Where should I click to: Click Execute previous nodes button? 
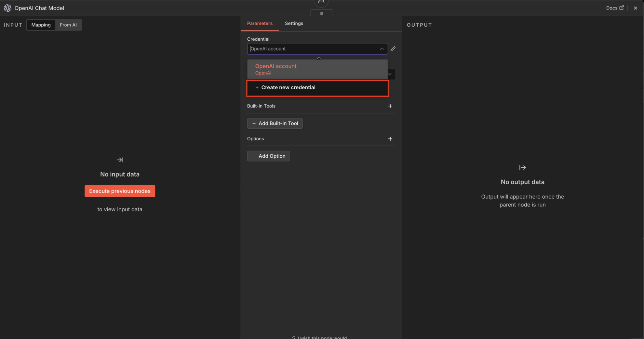pos(120,191)
